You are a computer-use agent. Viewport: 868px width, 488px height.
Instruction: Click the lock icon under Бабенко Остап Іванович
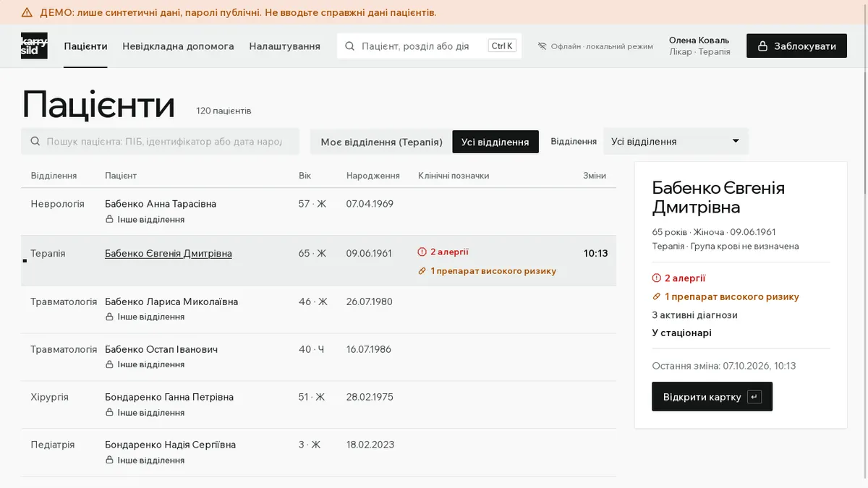[110, 364]
